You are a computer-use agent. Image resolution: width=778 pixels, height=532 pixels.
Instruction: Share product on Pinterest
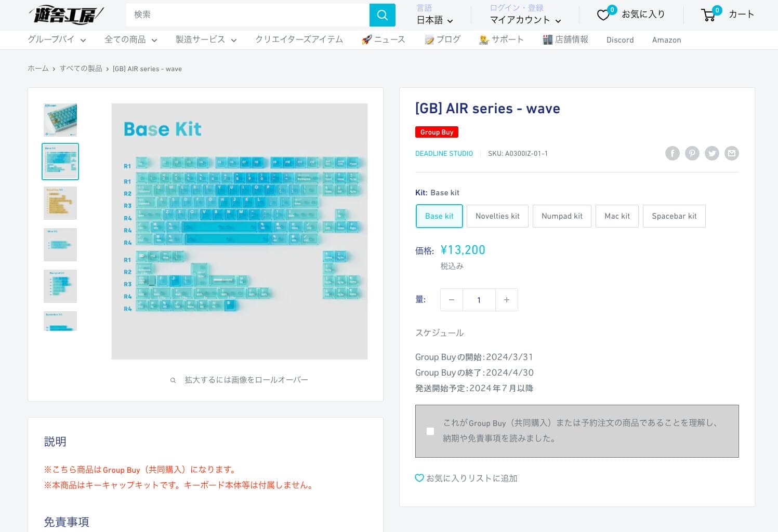tap(692, 153)
